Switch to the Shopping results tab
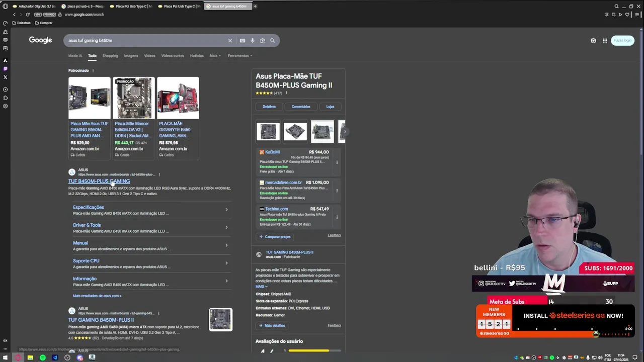 [x=110, y=56]
